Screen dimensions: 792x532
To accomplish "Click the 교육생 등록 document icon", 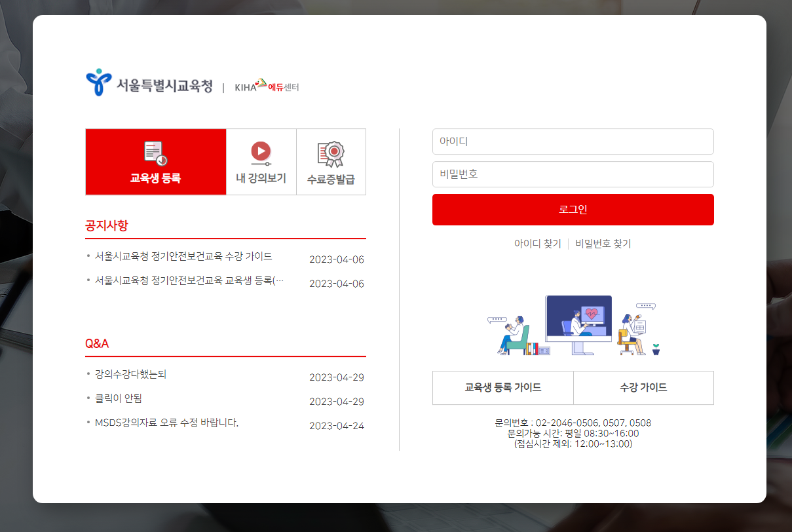I will pyautogui.click(x=155, y=153).
